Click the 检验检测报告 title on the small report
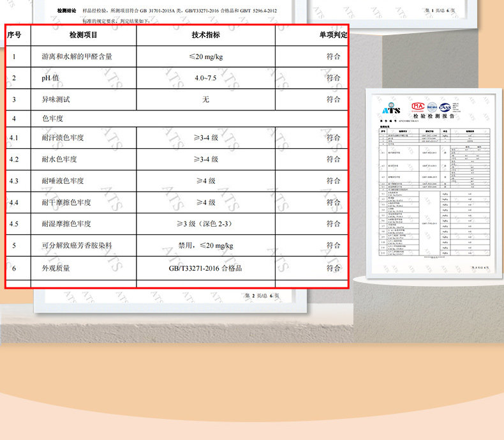The image size is (504, 440). (x=434, y=116)
